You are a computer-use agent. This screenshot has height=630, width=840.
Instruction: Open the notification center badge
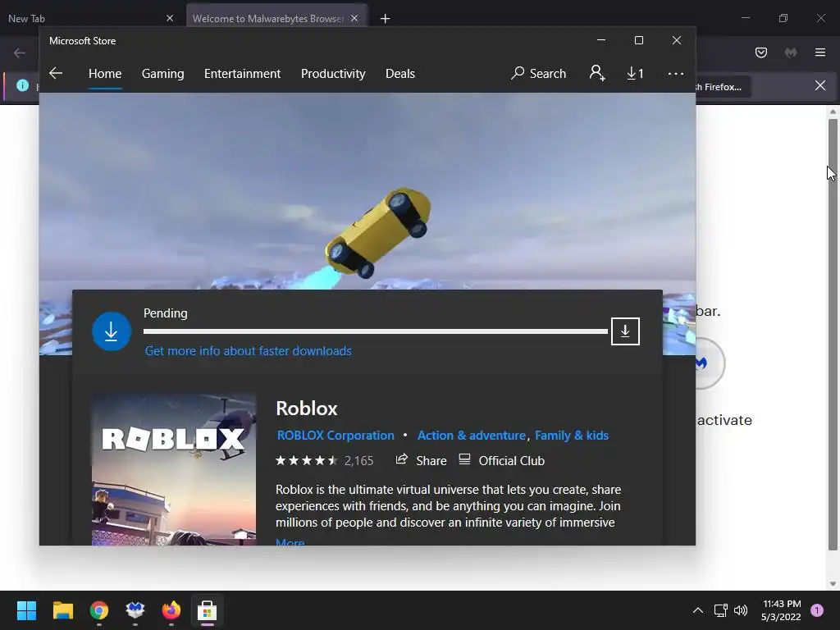(x=817, y=610)
